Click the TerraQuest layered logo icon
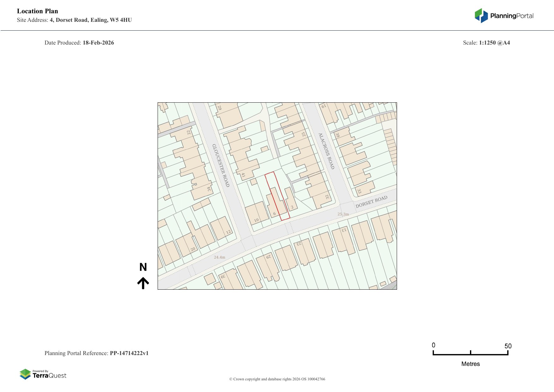 25,374
